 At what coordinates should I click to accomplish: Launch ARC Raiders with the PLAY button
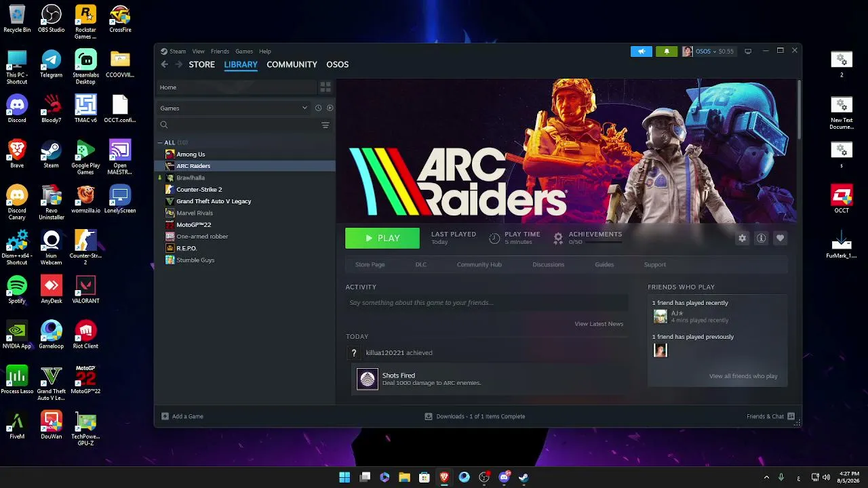pyautogui.click(x=382, y=239)
